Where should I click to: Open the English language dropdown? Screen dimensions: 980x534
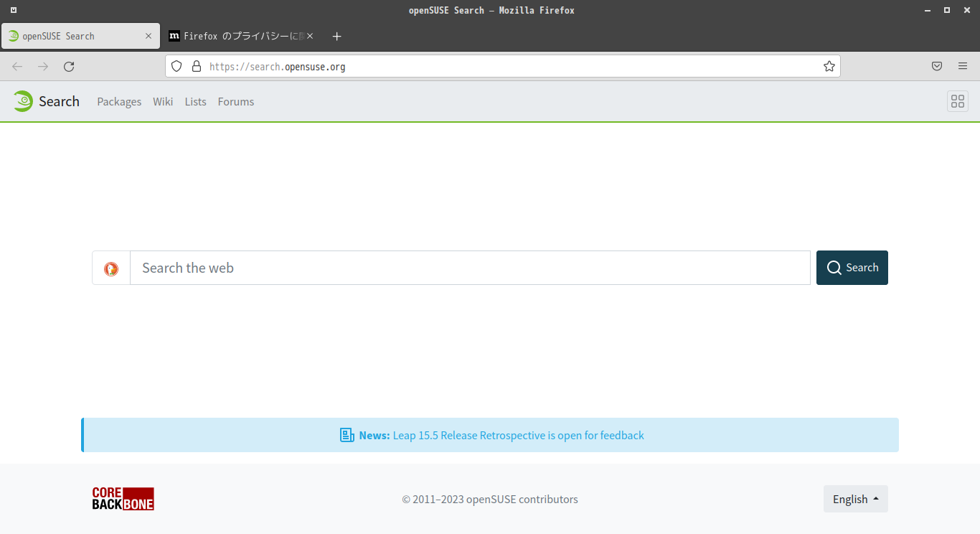pos(856,499)
